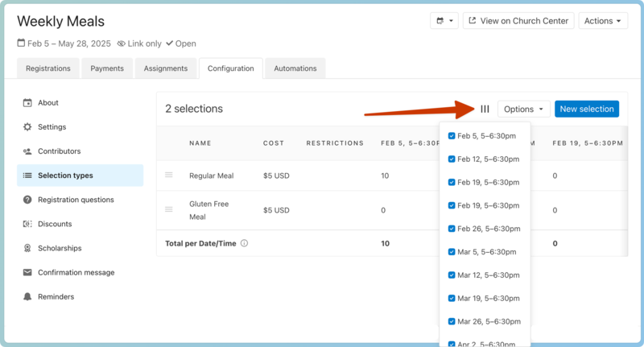Uncheck Mar 26, 5–6:30pm column checkbox
Image resolution: width=644 pixels, height=347 pixels.
(x=452, y=321)
